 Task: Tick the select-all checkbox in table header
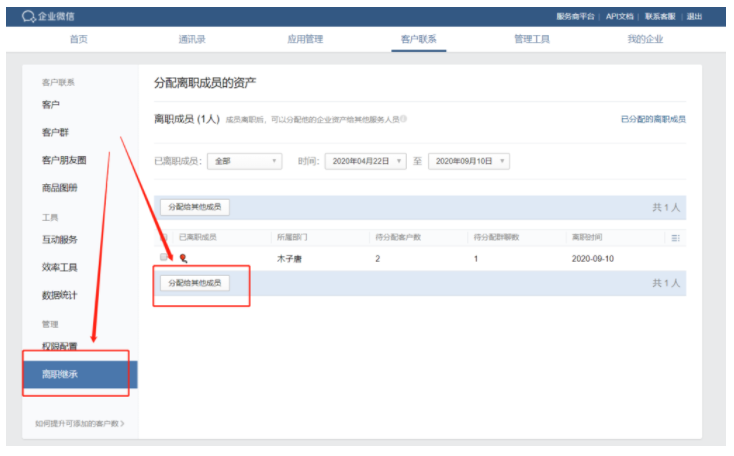[x=163, y=237]
